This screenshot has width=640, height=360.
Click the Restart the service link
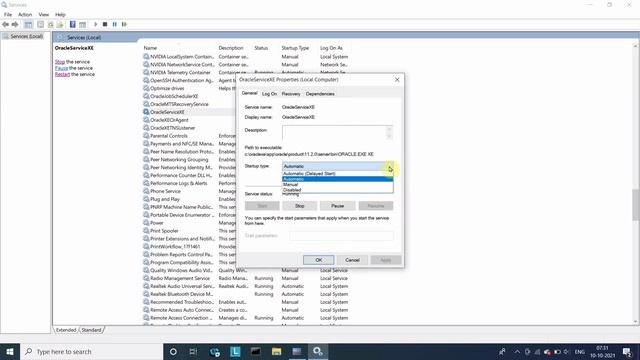[x=62, y=74]
